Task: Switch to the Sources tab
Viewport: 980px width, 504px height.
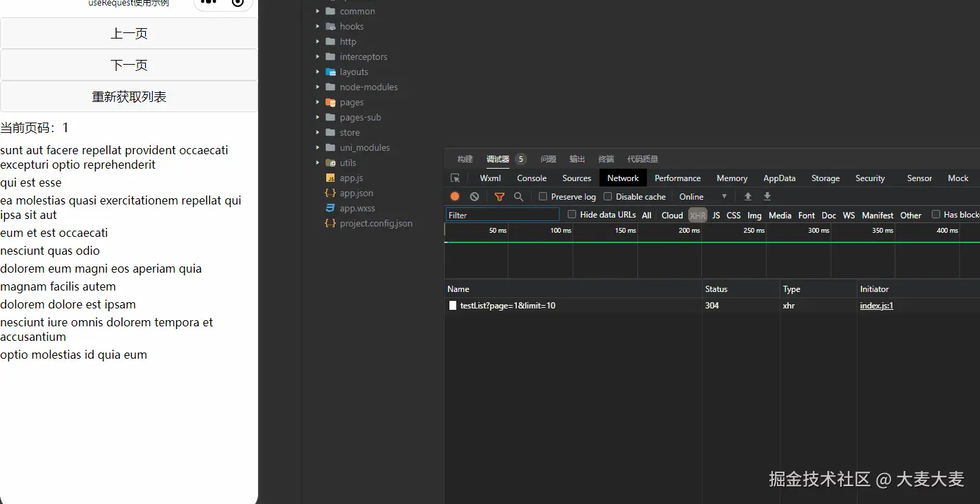Action: click(577, 178)
